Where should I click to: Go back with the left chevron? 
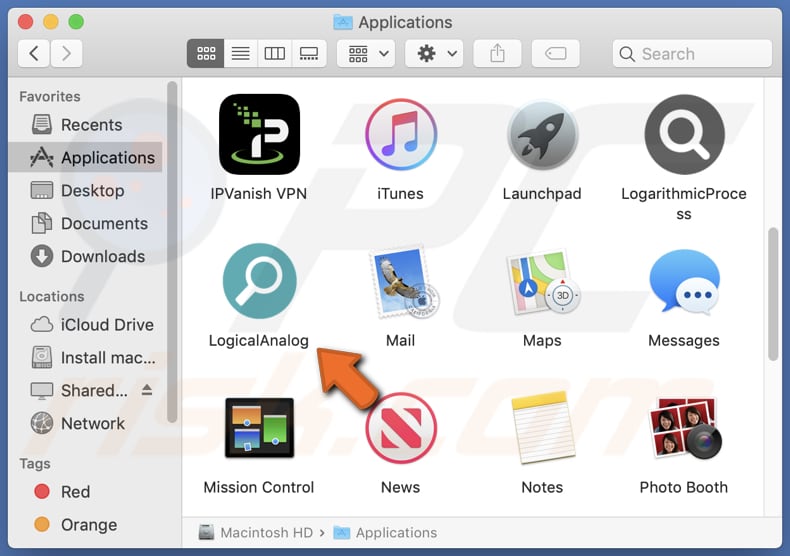pos(34,53)
